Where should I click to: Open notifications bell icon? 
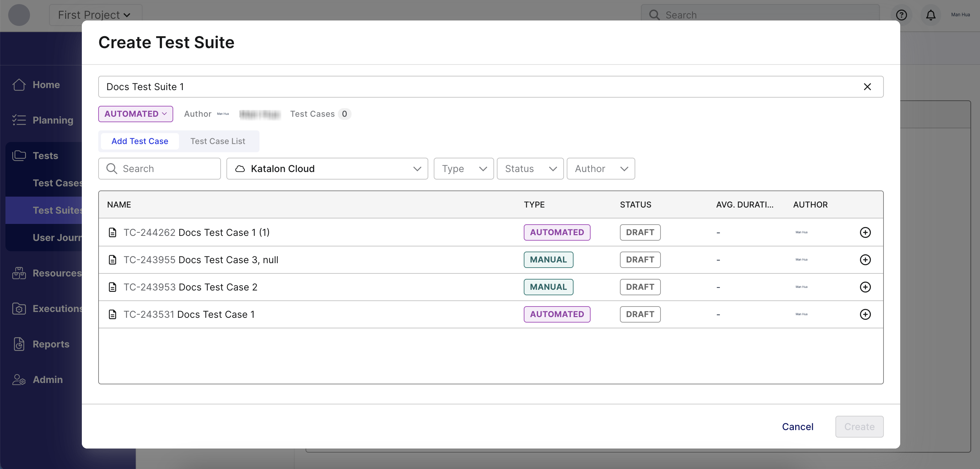point(931,15)
